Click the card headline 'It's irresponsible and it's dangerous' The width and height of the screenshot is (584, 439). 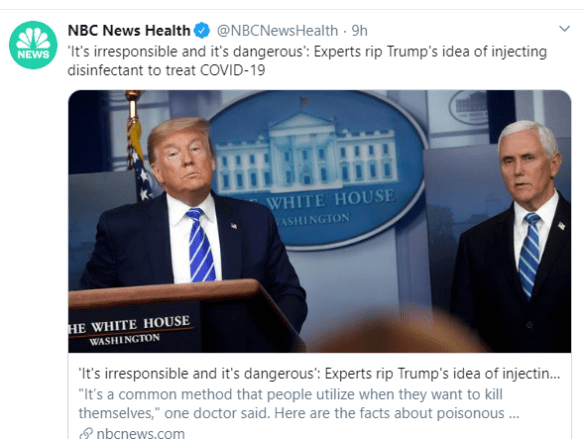tap(319, 373)
